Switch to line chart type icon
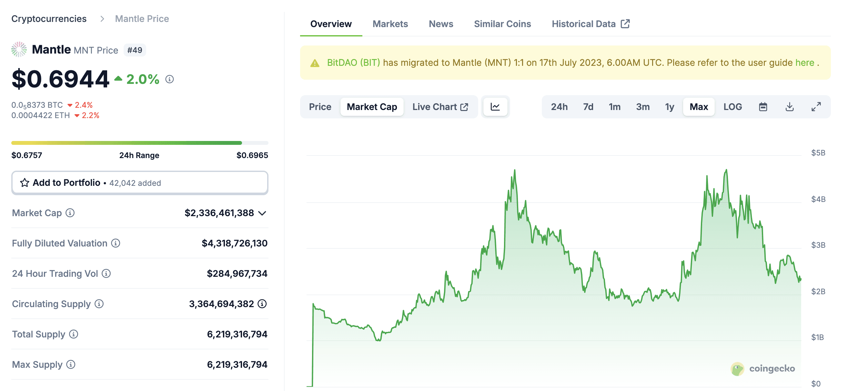This screenshot has height=391, width=868. point(495,107)
